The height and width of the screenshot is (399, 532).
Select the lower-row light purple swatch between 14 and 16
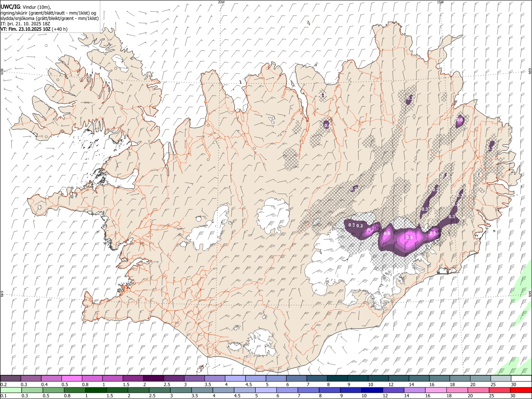click(x=415, y=390)
